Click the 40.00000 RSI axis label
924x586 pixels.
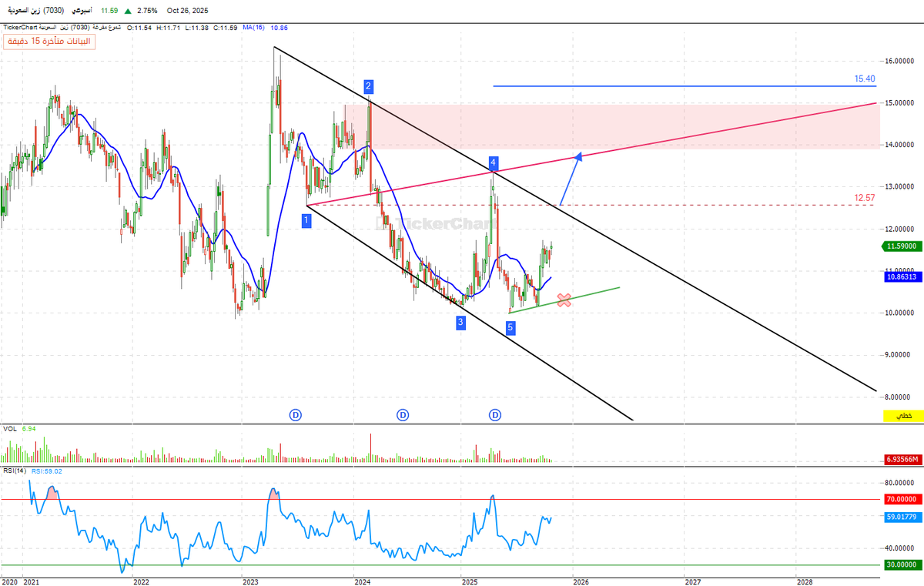(900, 548)
